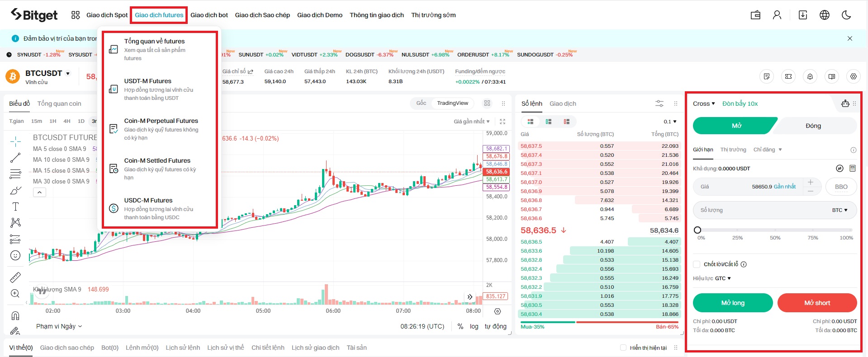Image resolution: width=868 pixels, height=357 pixels.
Task: Open chart settings gear icon
Action: (x=498, y=311)
